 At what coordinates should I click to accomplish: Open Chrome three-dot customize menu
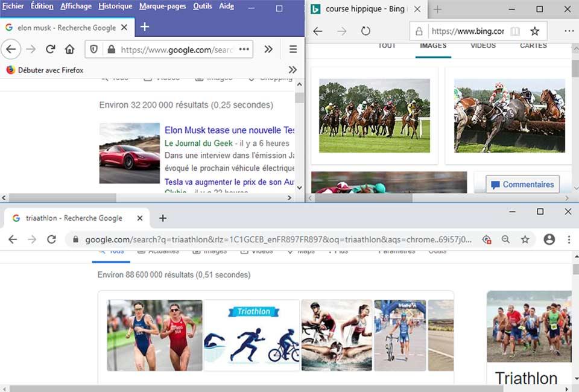pyautogui.click(x=569, y=239)
